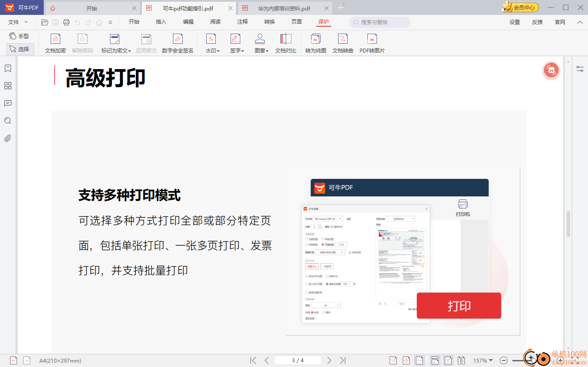Collapse the ribbon with chevron
The image size is (588, 367).
pos(580,22)
